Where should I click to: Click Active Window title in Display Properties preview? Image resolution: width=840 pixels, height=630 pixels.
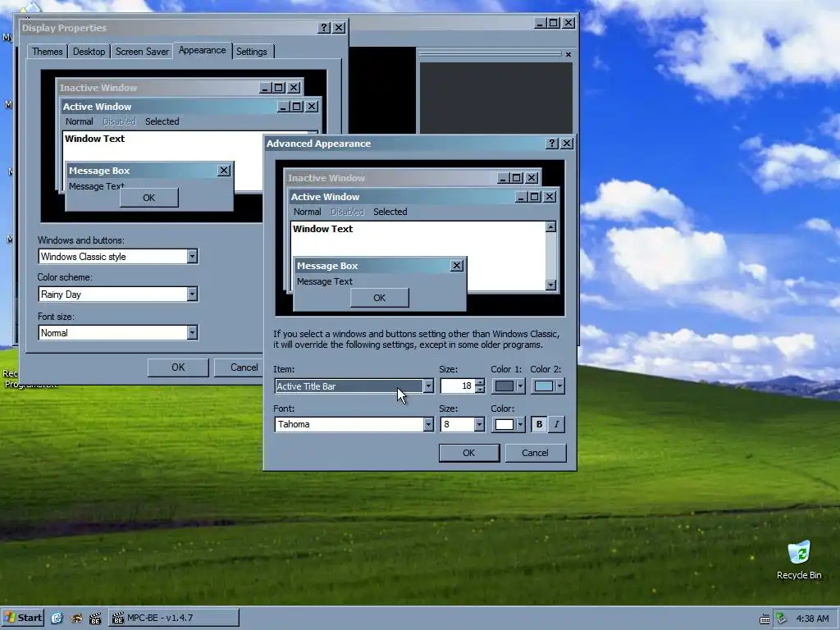coord(97,107)
